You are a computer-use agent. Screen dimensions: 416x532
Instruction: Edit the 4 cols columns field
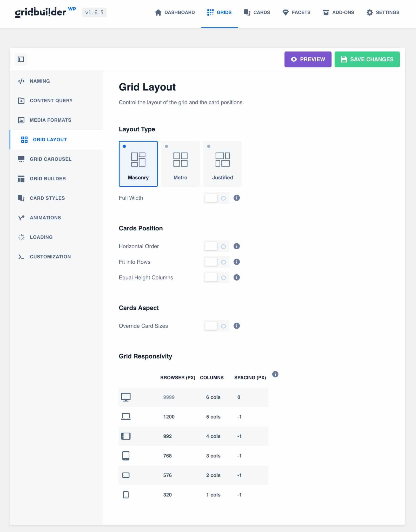[213, 436]
